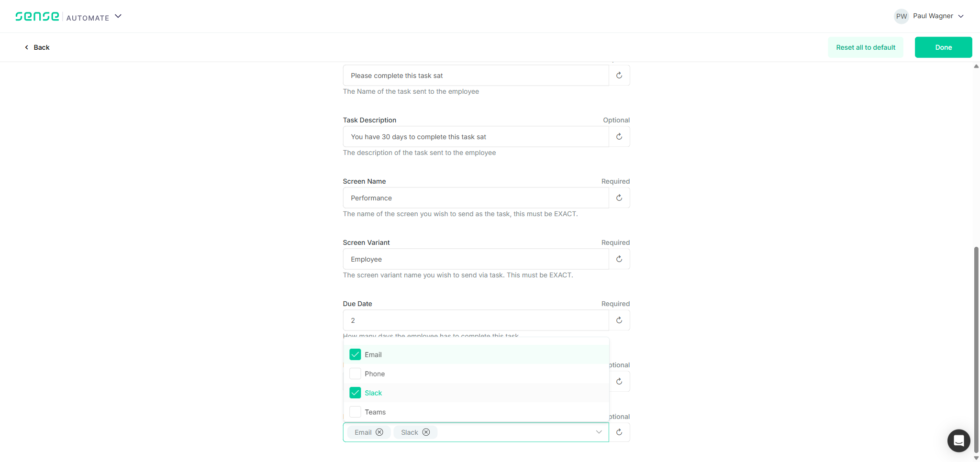Check the Phone option
Viewport: 980px width, 462px height.
(355, 374)
